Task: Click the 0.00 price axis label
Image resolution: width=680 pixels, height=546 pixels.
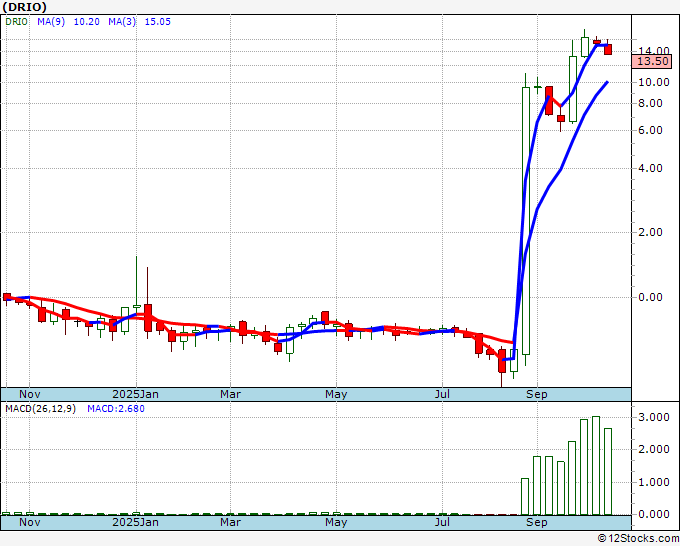Action: click(651, 297)
